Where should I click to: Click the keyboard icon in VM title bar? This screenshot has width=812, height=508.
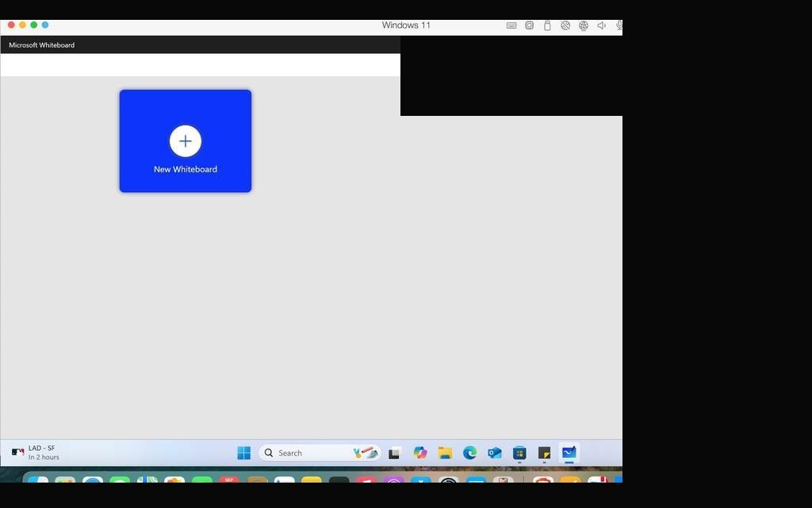tap(511, 25)
